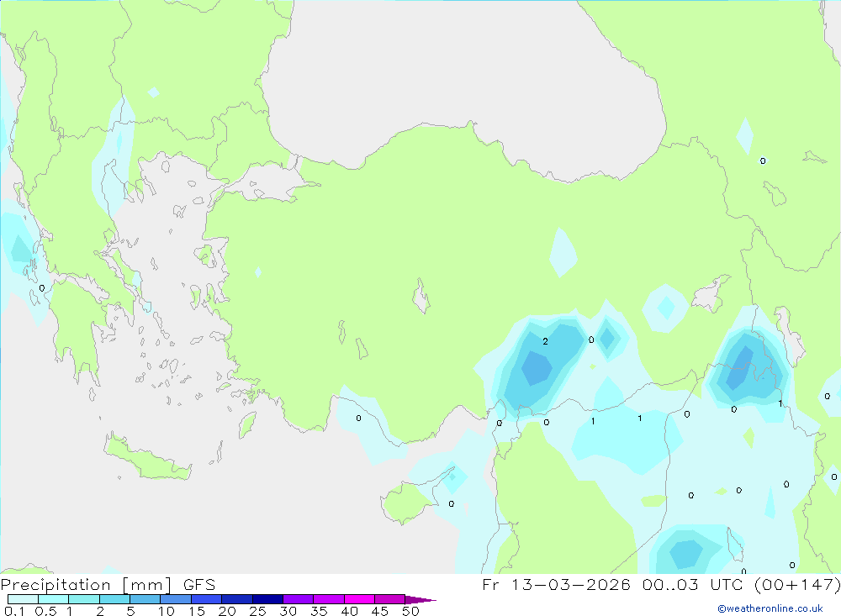Click the 0.1–0.5 mm legend color swatch
This screenshot has width=841, height=616.
23,599
